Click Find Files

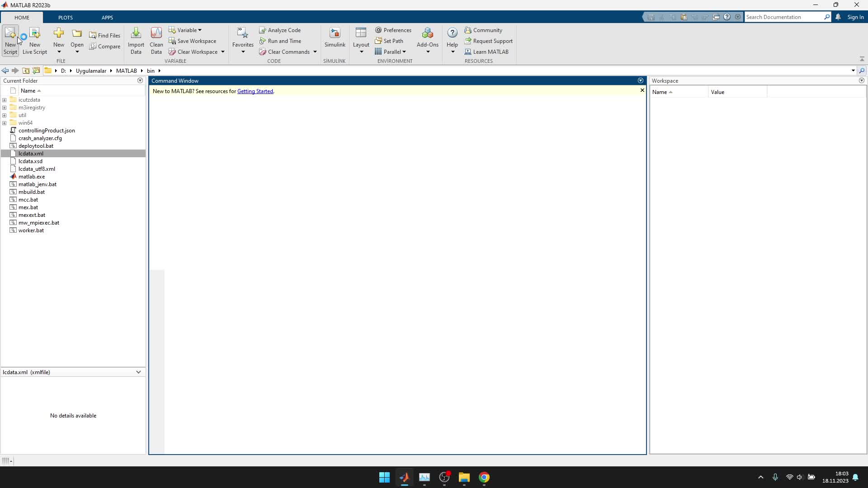point(105,35)
